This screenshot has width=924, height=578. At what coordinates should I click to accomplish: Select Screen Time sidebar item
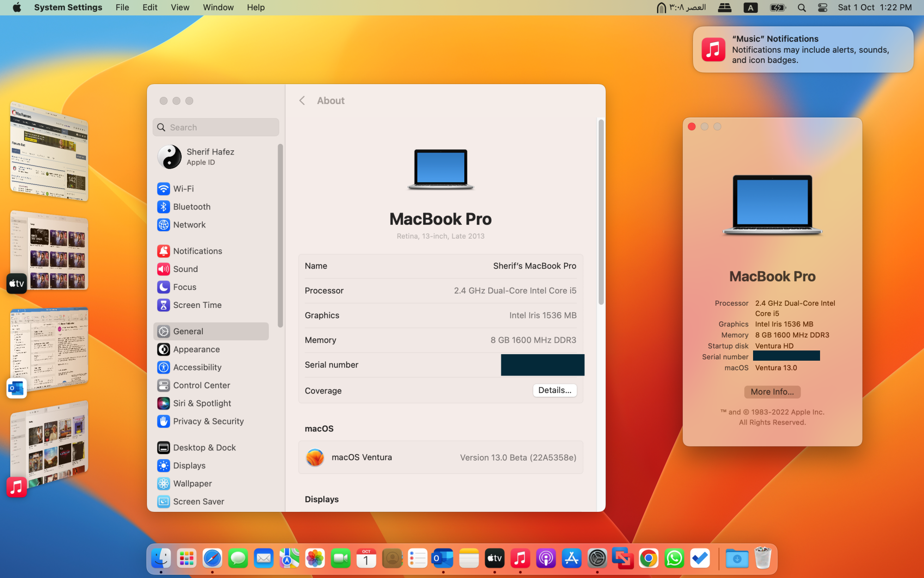click(197, 305)
